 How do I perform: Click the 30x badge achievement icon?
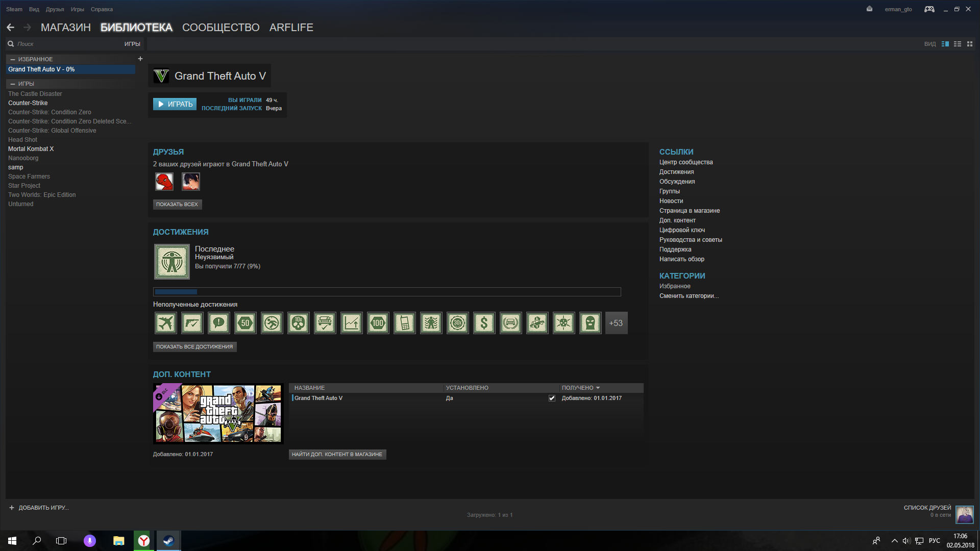coord(458,323)
